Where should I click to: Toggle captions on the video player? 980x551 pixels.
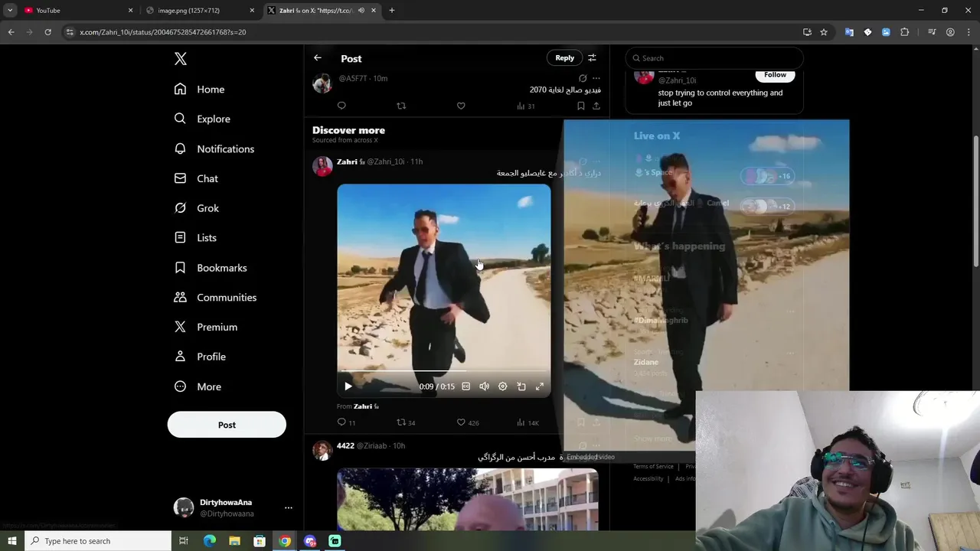click(465, 386)
